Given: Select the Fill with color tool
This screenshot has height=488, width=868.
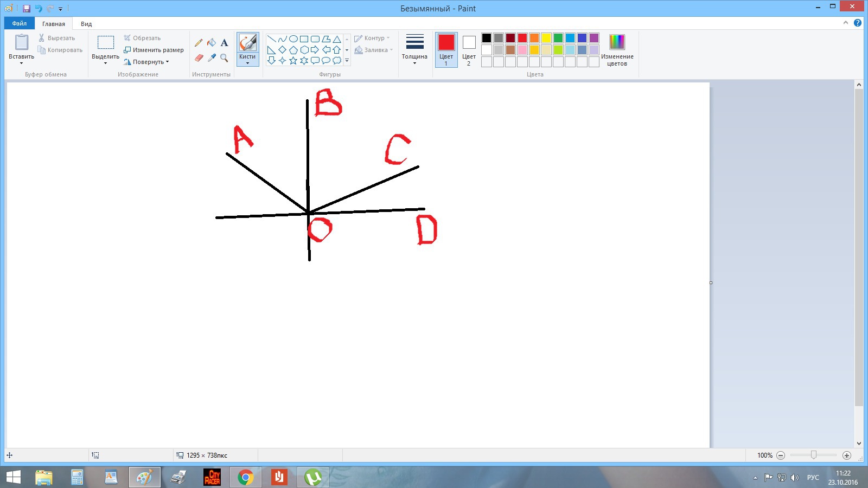Looking at the screenshot, I should [212, 42].
